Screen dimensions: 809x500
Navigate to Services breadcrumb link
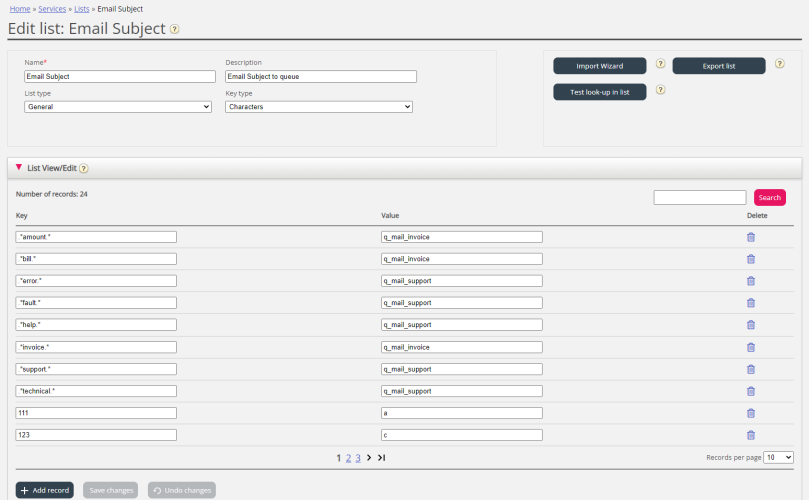pyautogui.click(x=52, y=8)
